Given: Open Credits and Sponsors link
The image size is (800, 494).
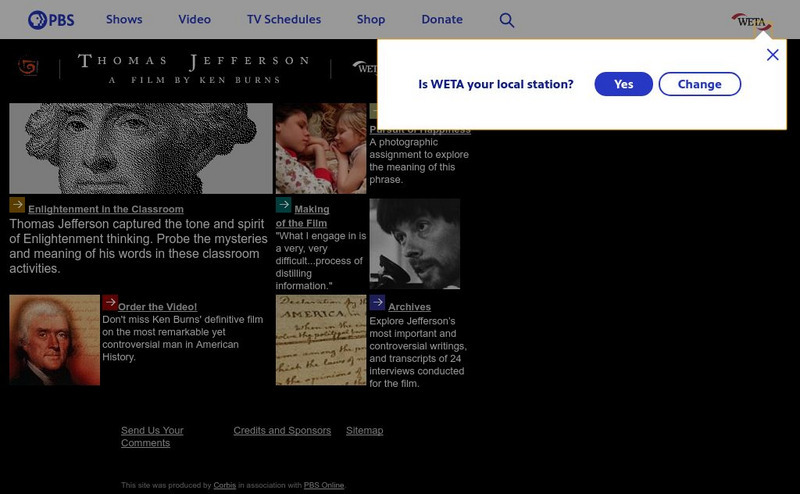Looking at the screenshot, I should (x=282, y=430).
